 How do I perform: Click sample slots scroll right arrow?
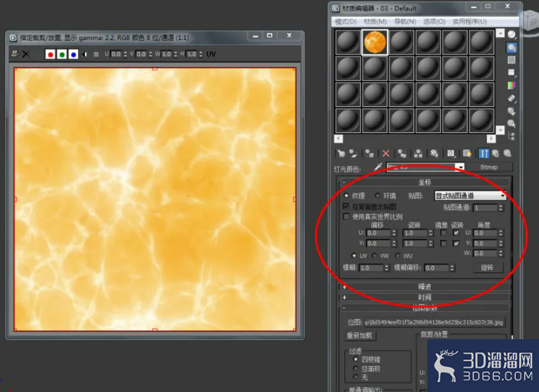[491, 138]
